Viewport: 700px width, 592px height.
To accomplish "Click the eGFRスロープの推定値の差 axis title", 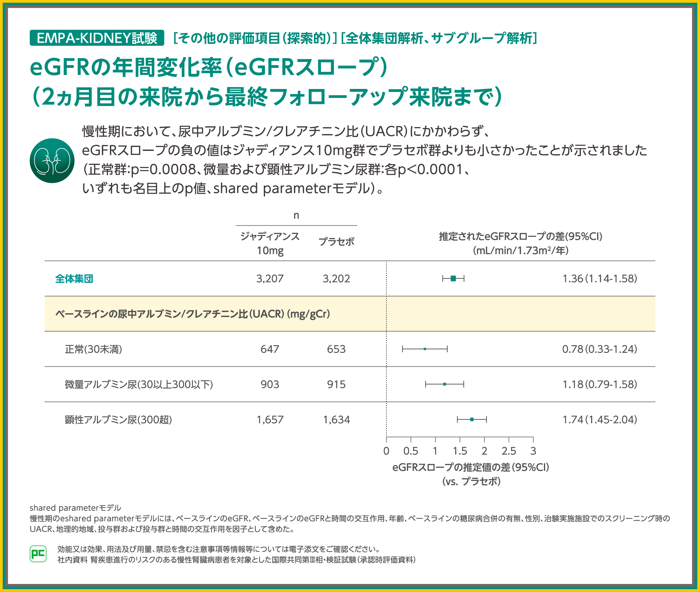I will pyautogui.click(x=471, y=467).
